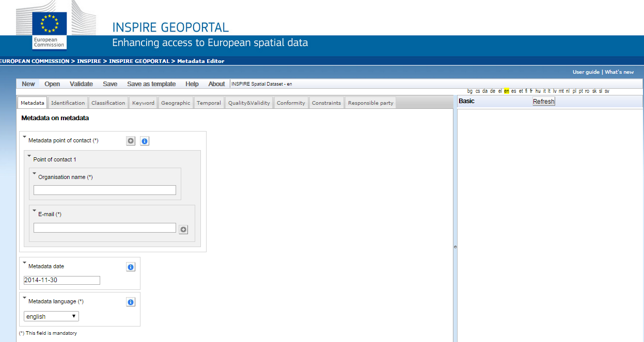644x342 pixels.
Task: Switch interface language to da
Action: pyautogui.click(x=485, y=91)
